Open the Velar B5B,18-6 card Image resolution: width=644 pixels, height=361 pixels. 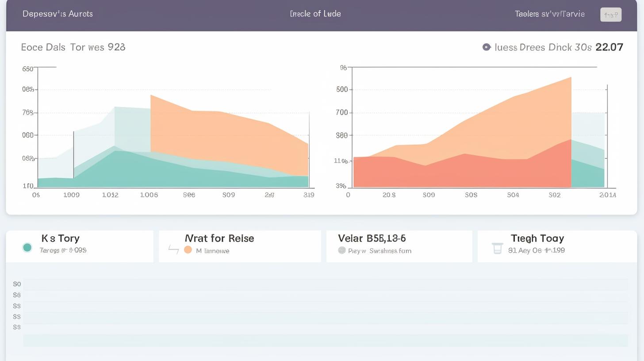(x=399, y=246)
